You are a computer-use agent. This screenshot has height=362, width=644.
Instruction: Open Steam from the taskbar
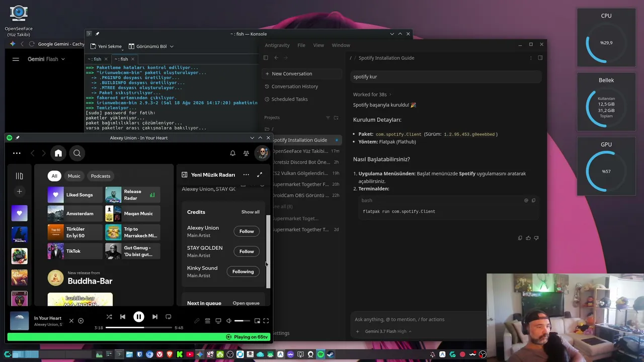coord(331,354)
